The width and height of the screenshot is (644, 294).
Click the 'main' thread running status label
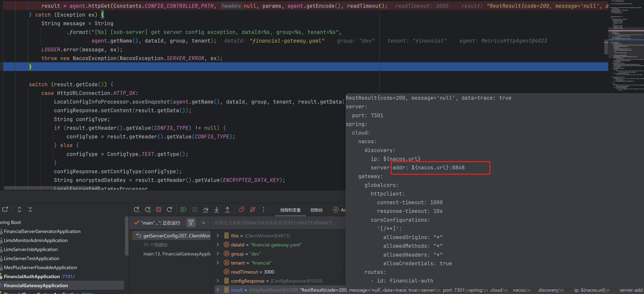coord(160,223)
